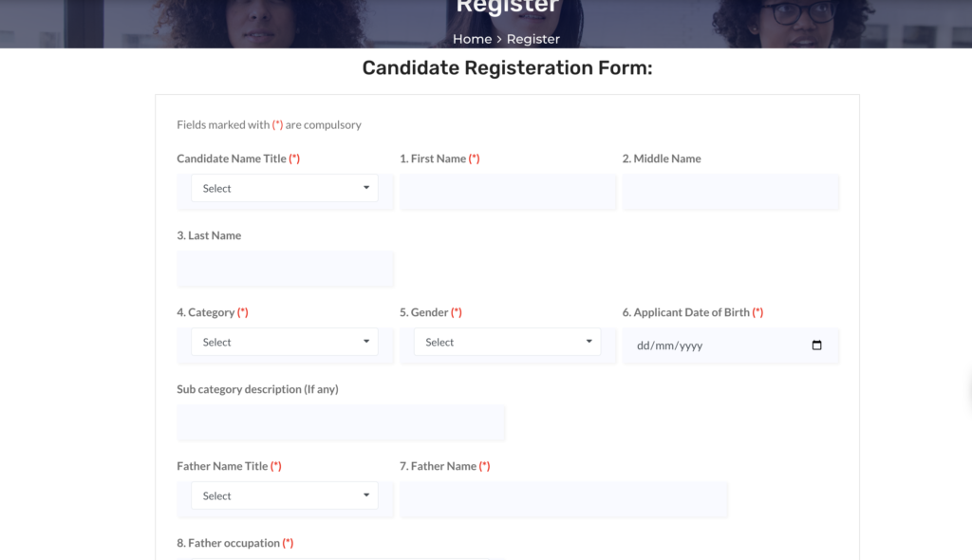Click the arrow of Candidate Name Title select
972x560 pixels.
tap(366, 187)
